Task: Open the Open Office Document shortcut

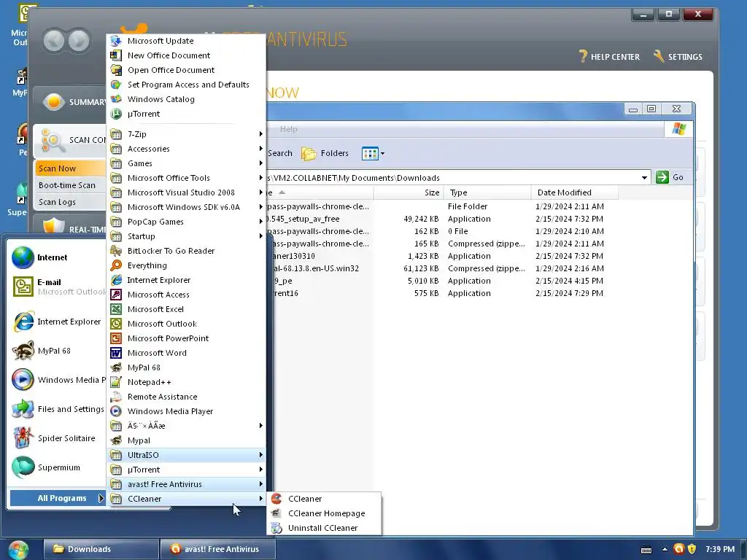Action: click(186, 70)
